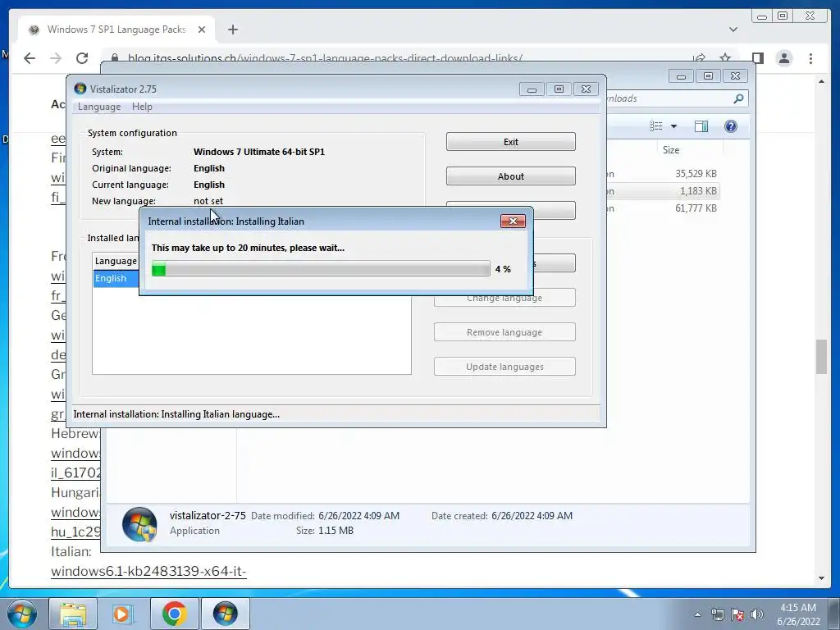Open Explorer help question mark icon

point(730,126)
